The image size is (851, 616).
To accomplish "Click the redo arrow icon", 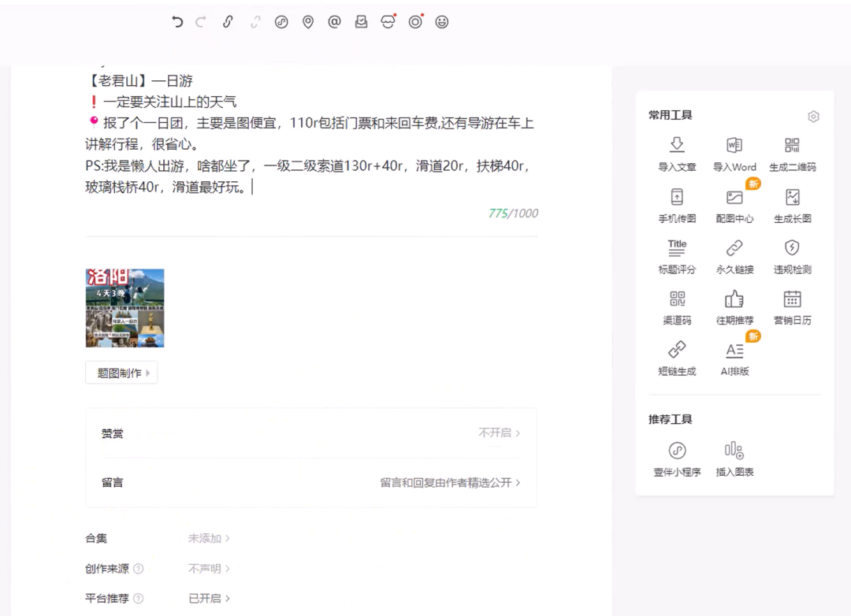I will point(201,22).
